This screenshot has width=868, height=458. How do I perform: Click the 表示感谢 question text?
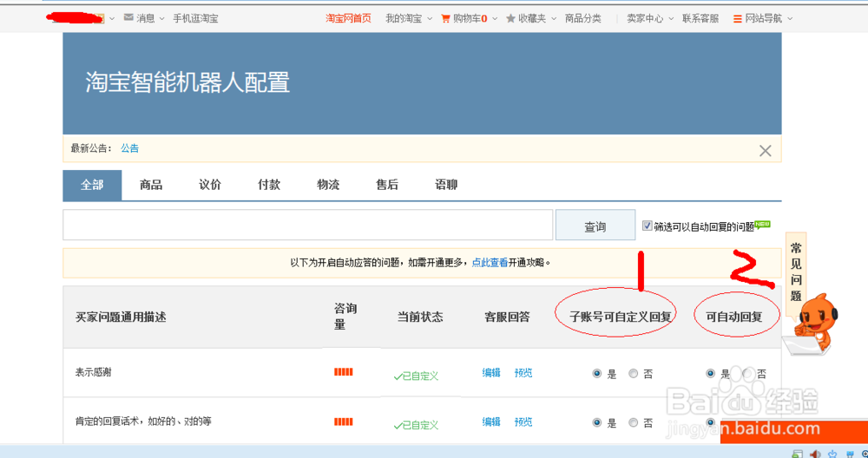tap(94, 373)
